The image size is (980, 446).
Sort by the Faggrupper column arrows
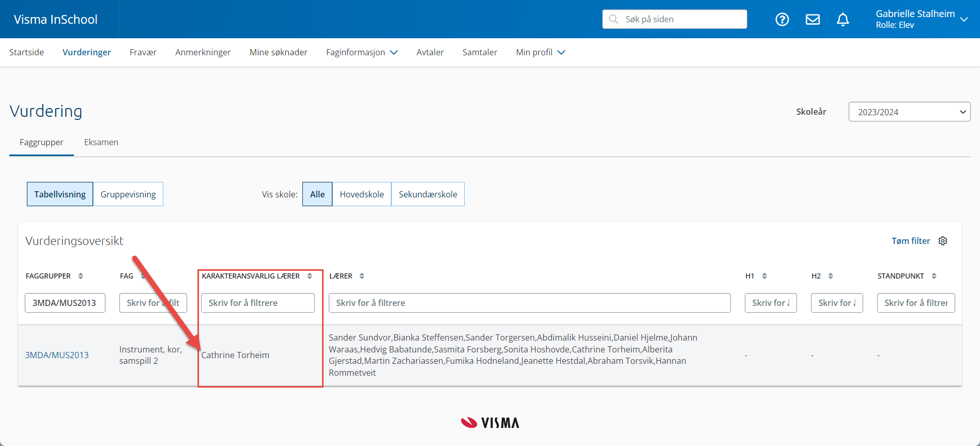click(81, 276)
